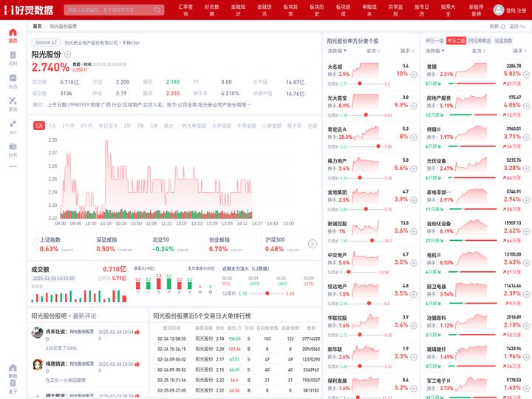Show previous indices with left arrow

click(x=35, y=244)
